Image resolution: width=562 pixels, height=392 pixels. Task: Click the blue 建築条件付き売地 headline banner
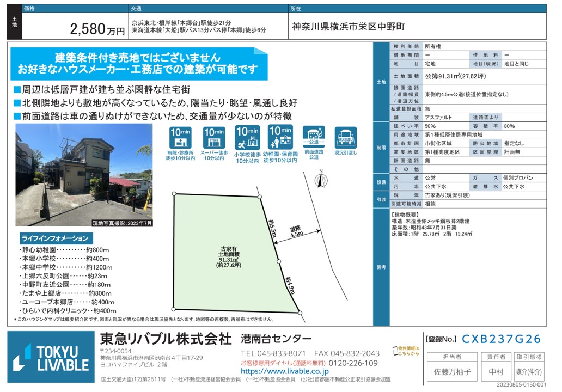[x=138, y=63]
